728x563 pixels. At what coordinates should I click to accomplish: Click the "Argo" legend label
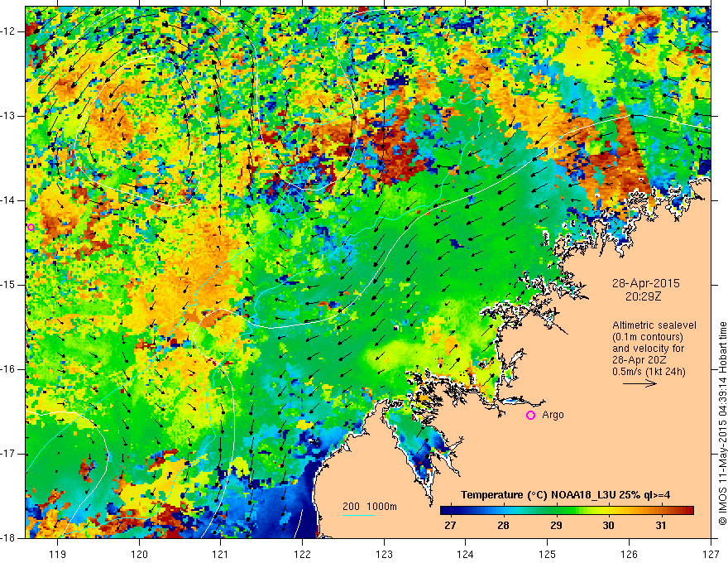click(x=553, y=415)
